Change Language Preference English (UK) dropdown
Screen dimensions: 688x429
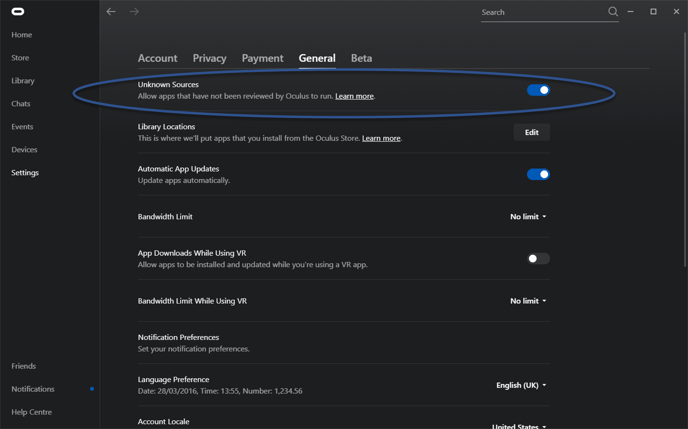[521, 385]
